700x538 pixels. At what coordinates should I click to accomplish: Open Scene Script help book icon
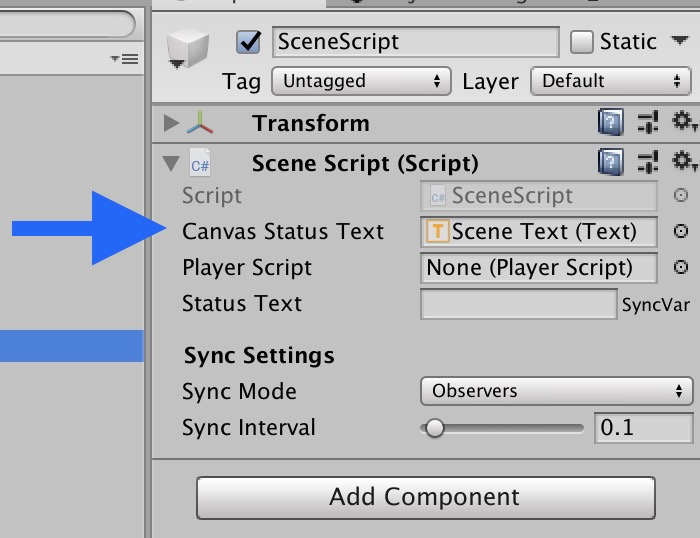[611, 162]
